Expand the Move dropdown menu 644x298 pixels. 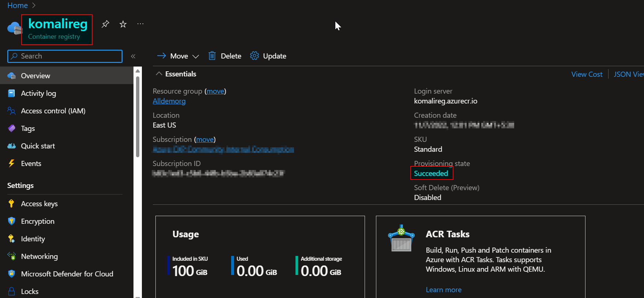(196, 56)
